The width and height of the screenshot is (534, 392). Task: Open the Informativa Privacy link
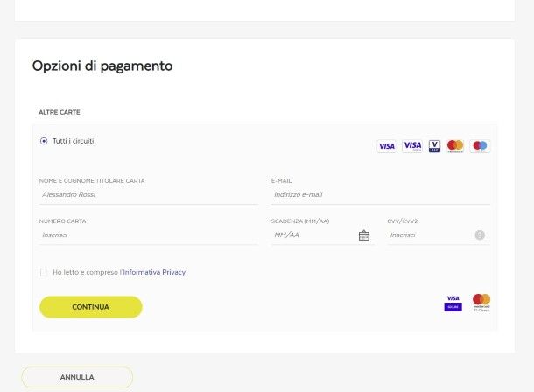(154, 272)
